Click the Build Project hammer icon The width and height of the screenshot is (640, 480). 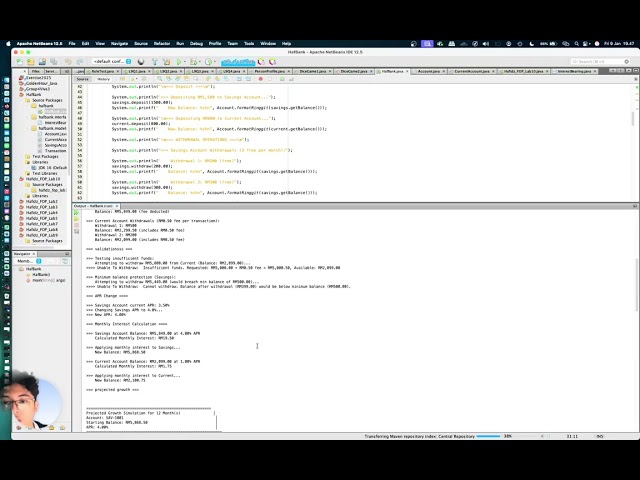click(x=155, y=62)
